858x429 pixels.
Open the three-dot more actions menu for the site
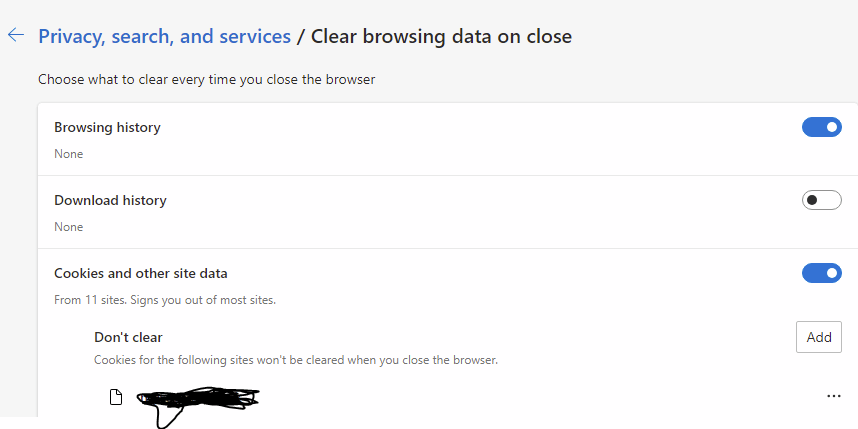click(x=833, y=396)
